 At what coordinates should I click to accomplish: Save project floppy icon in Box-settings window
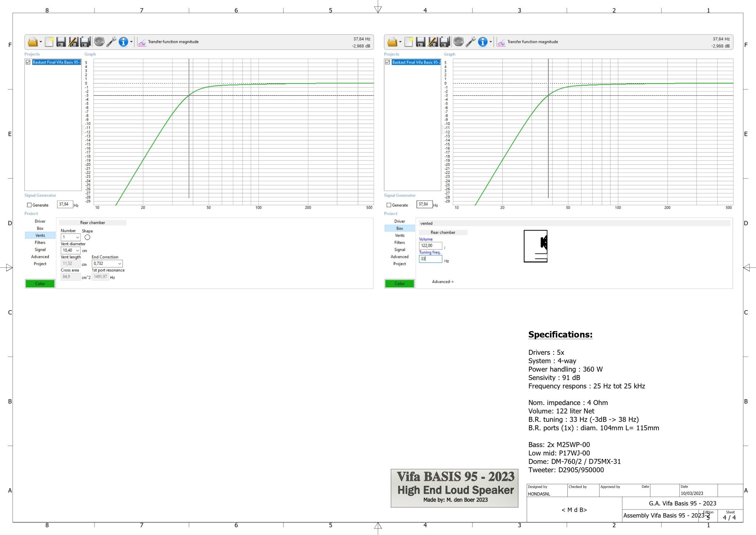tap(420, 42)
